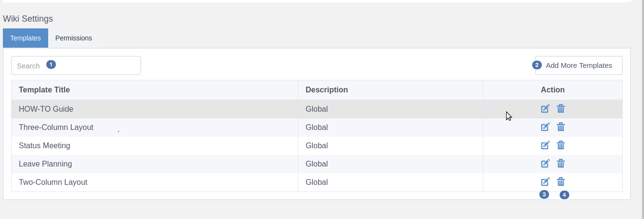Edit the Three-Column Layout template
The image size is (644, 219).
coord(545,127)
